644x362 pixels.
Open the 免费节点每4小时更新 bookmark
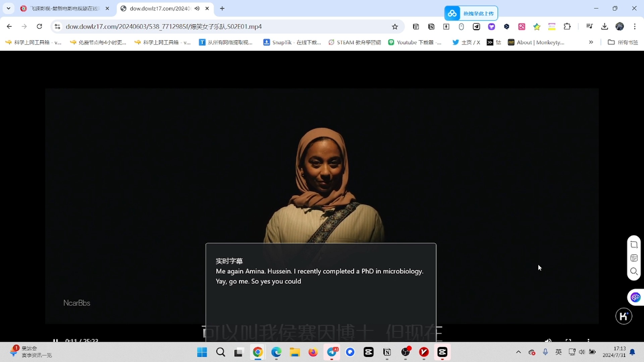coord(98,42)
